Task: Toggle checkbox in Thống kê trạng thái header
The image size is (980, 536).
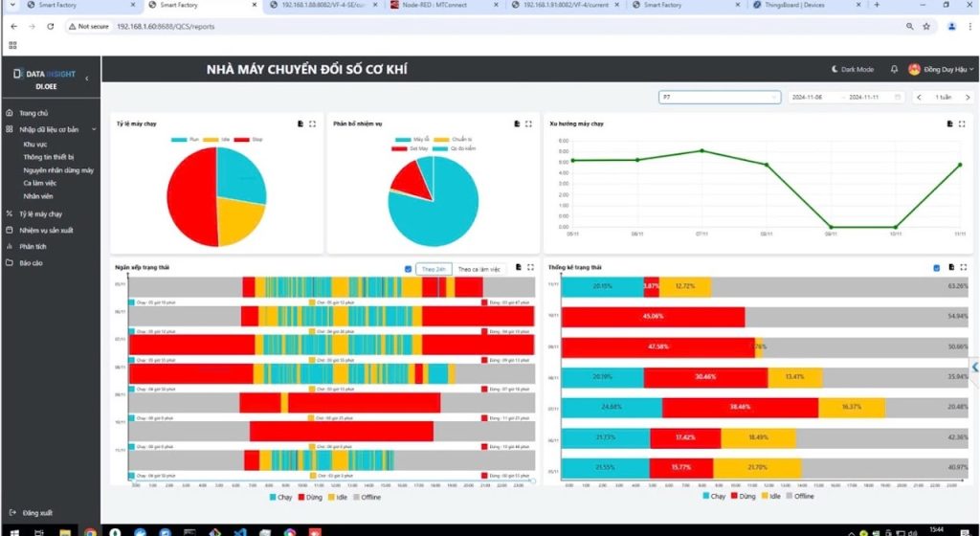Action: (x=936, y=268)
